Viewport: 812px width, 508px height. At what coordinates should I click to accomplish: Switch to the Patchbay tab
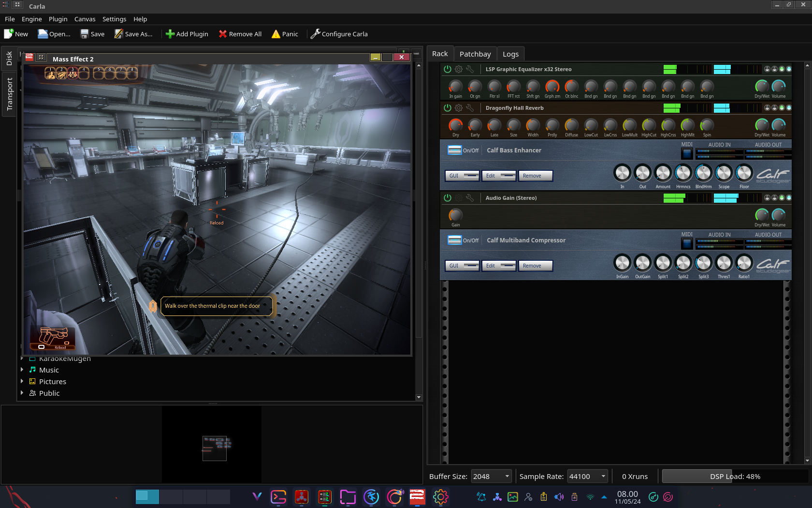click(475, 54)
